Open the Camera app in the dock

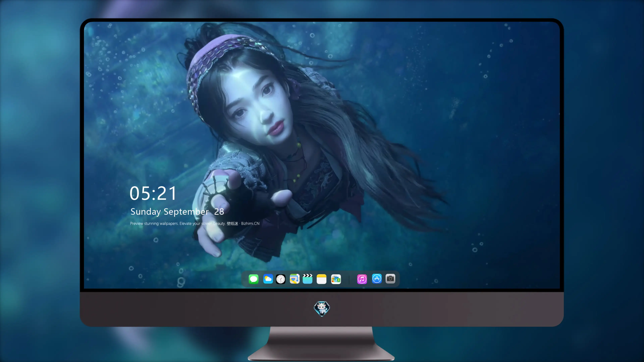coord(390,279)
